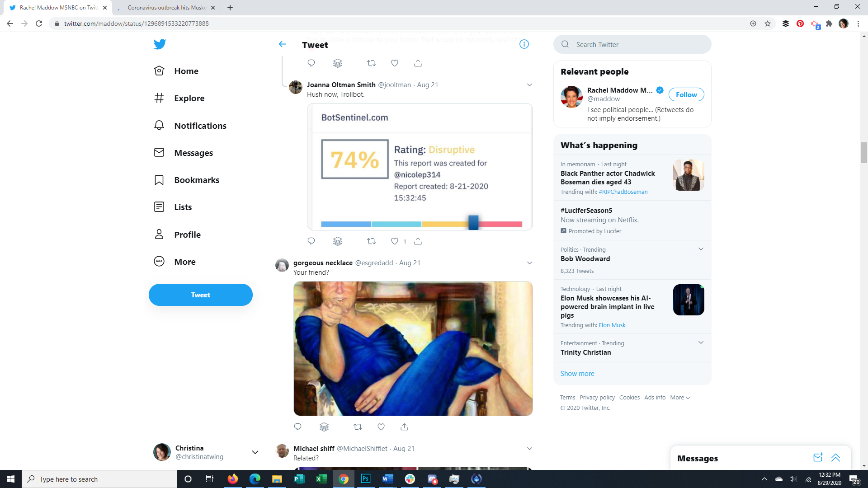Share the gorgeous necklace tweet

(404, 427)
